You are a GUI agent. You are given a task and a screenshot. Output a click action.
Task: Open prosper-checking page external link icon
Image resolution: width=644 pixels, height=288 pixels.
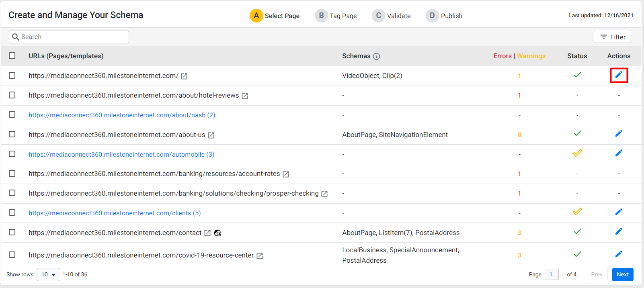324,194
